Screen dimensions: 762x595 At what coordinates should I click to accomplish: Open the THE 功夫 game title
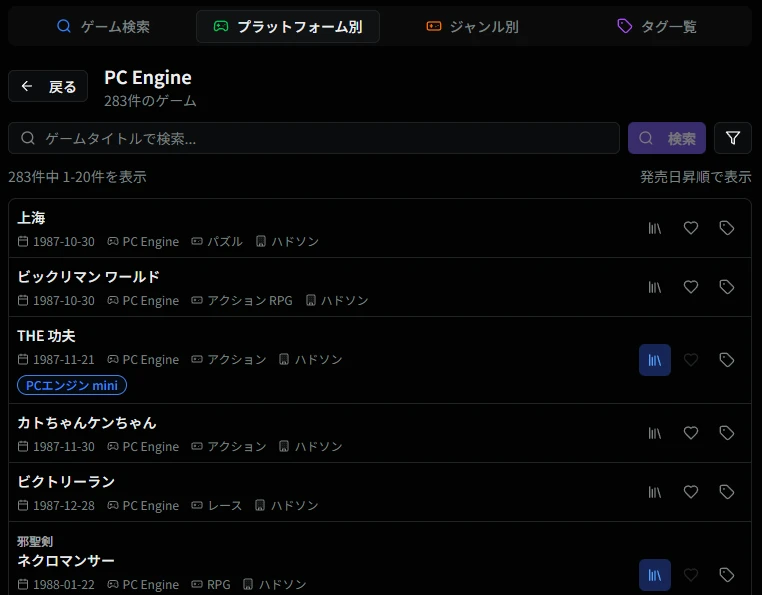[x=46, y=336]
